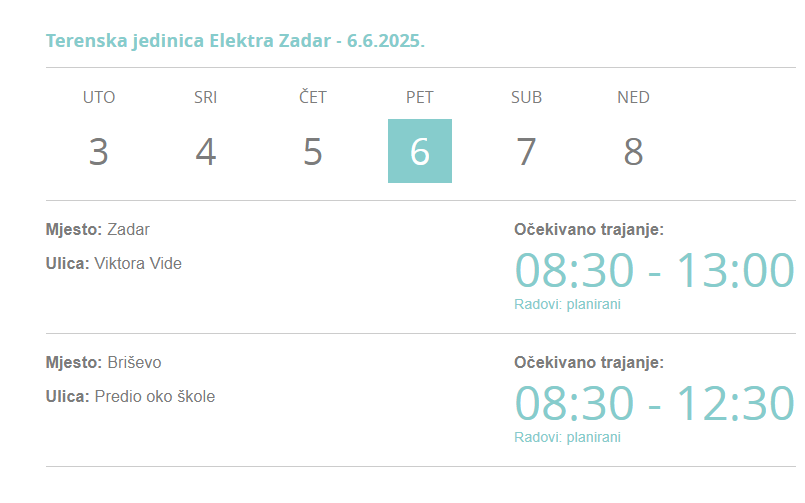Click the SUB weekday label
The width and height of the screenshot is (805, 503).
coord(526,97)
